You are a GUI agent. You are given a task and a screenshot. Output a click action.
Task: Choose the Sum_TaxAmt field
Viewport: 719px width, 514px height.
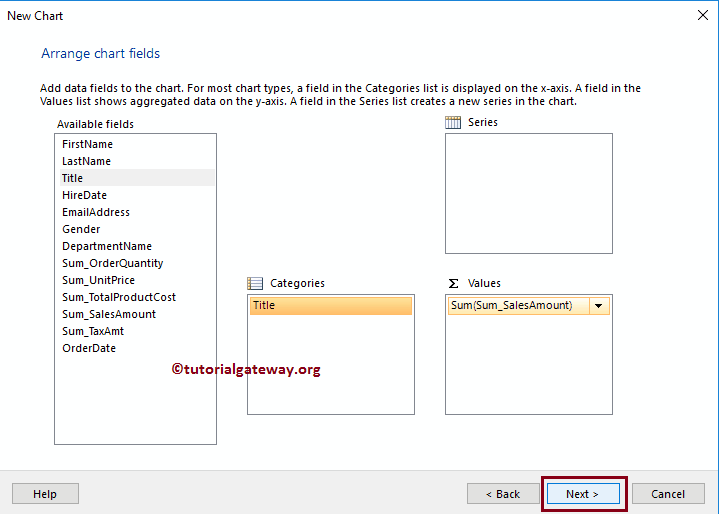(x=93, y=331)
